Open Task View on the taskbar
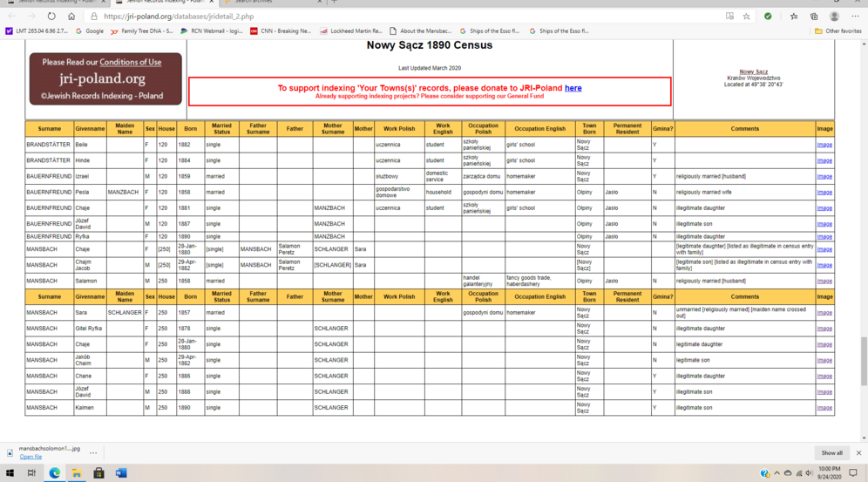Image resolution: width=868 pixels, height=482 pixels. click(x=31, y=473)
